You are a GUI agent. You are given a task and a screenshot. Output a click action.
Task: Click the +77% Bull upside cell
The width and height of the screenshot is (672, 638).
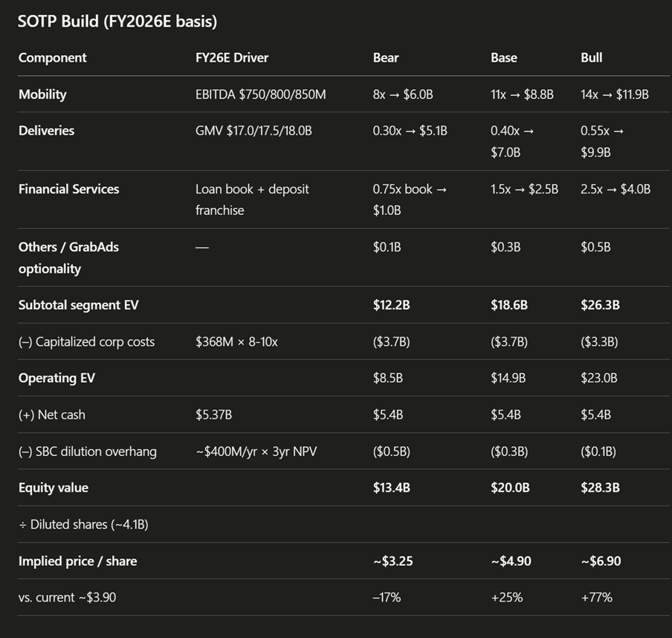[x=596, y=597]
